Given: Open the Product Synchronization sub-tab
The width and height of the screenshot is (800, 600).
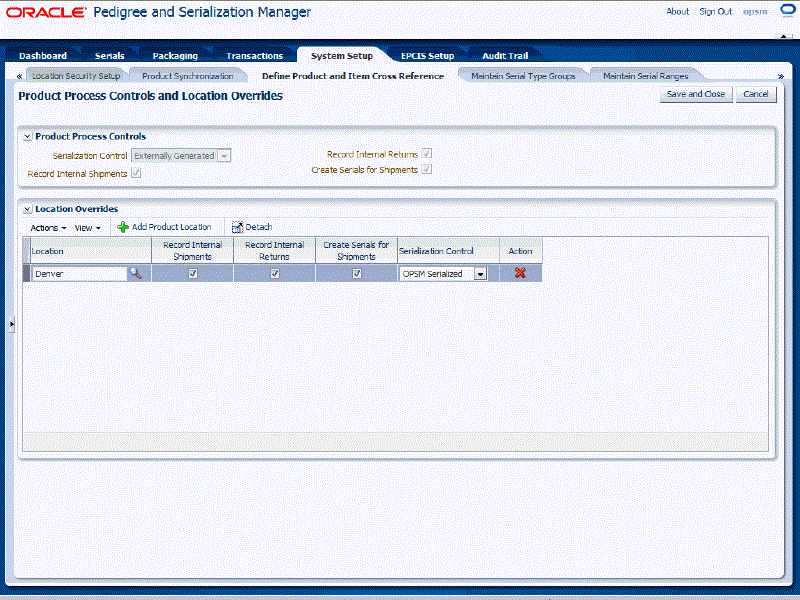Looking at the screenshot, I should 187,76.
